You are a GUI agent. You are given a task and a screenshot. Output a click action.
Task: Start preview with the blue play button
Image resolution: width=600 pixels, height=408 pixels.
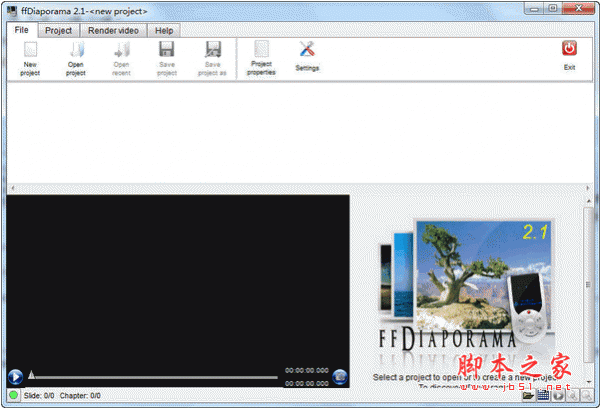click(x=15, y=377)
